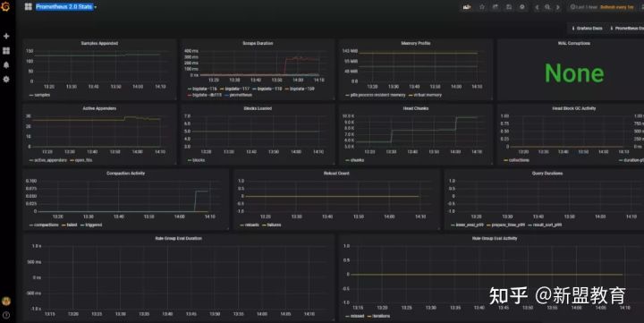Open Head Chunks panel title menu
The height and width of the screenshot is (323, 644).
[x=416, y=108]
